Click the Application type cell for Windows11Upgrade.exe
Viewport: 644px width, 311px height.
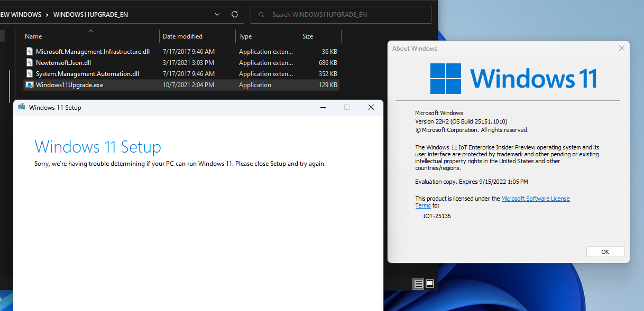click(x=255, y=85)
